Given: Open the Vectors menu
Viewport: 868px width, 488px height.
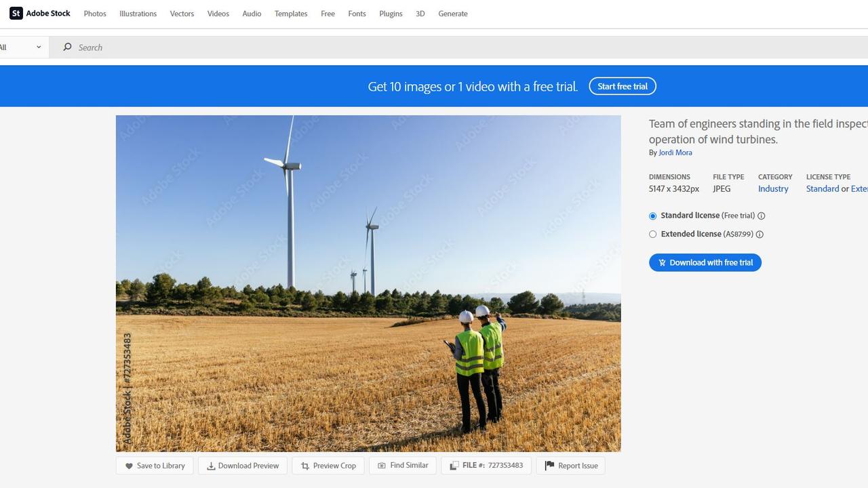Looking at the screenshot, I should 182,14.
